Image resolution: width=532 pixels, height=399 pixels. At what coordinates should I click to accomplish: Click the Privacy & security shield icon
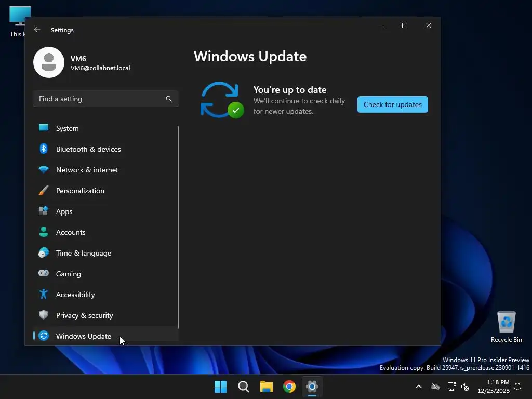coord(44,315)
